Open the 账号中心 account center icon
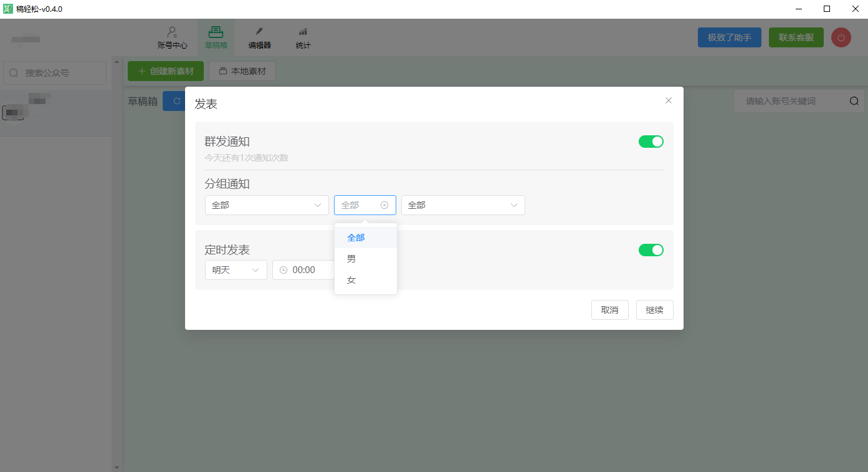This screenshot has width=868, height=472. coord(172,33)
